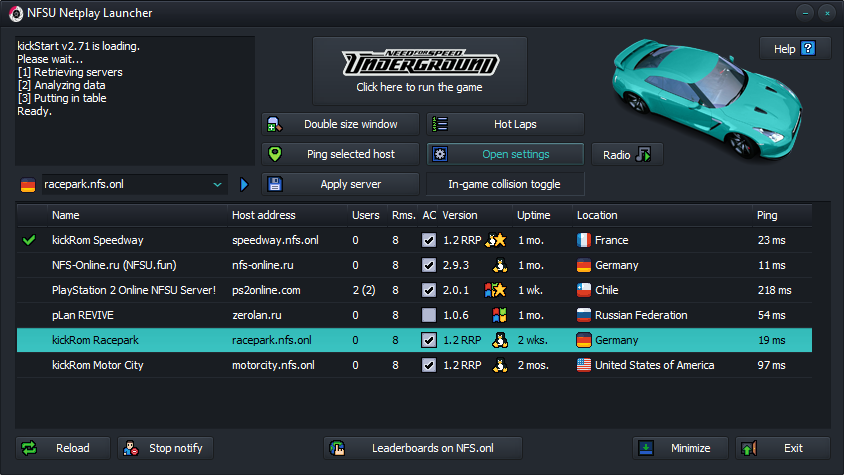Click Windows logo icon in pLan REVIVE row
844x475 pixels.
(x=500, y=315)
